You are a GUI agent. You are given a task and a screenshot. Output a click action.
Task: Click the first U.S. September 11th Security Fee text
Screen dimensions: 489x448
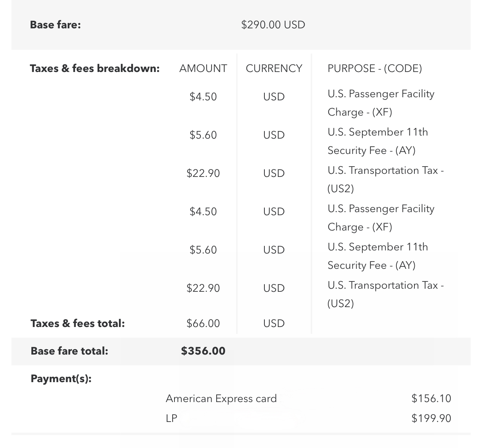coord(378,141)
